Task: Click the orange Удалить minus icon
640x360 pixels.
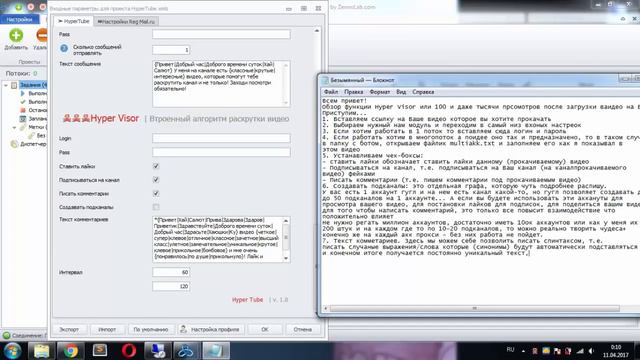Action: click(x=42, y=36)
